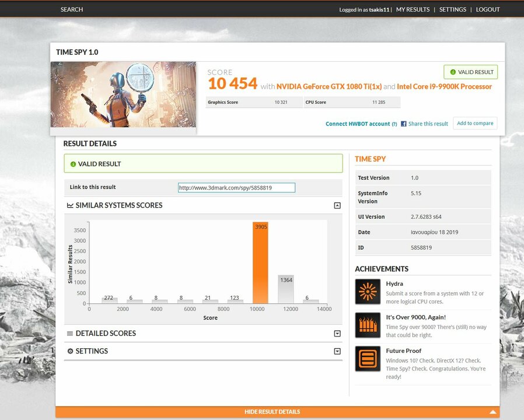The height and width of the screenshot is (420, 524).
Task: Click Logout in the top bar
Action: click(488, 9)
